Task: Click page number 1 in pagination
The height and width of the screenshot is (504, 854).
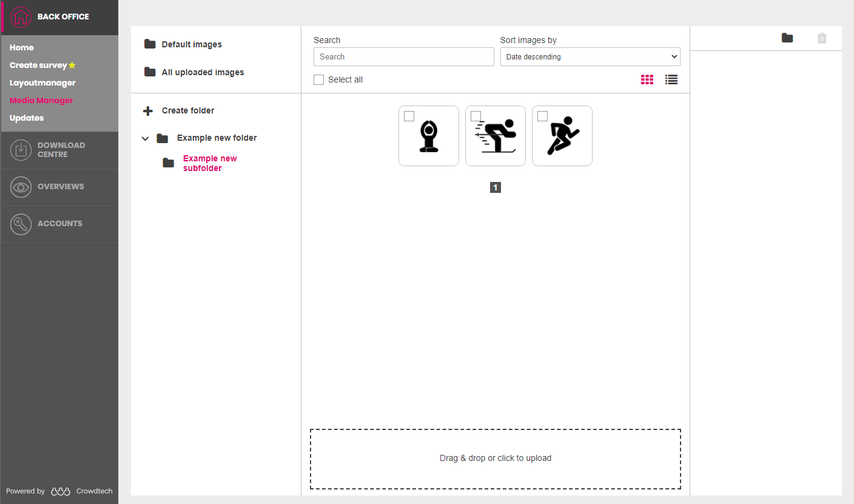Action: coord(496,188)
